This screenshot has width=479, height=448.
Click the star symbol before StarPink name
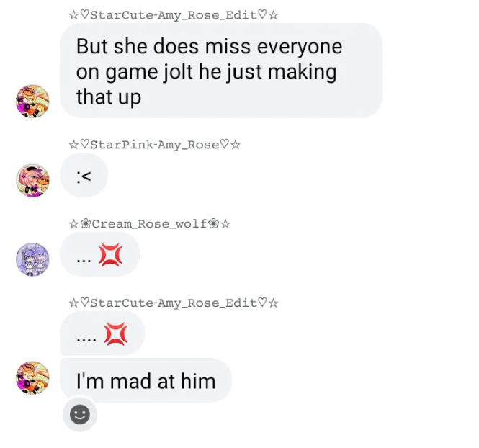(73, 145)
